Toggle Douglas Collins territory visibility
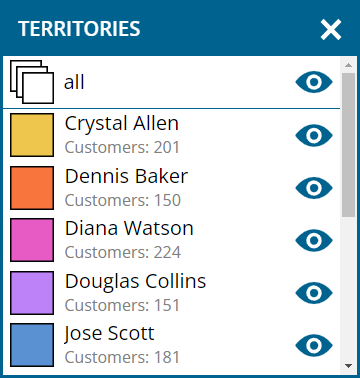Image resolution: width=360 pixels, height=378 pixels. click(x=314, y=293)
